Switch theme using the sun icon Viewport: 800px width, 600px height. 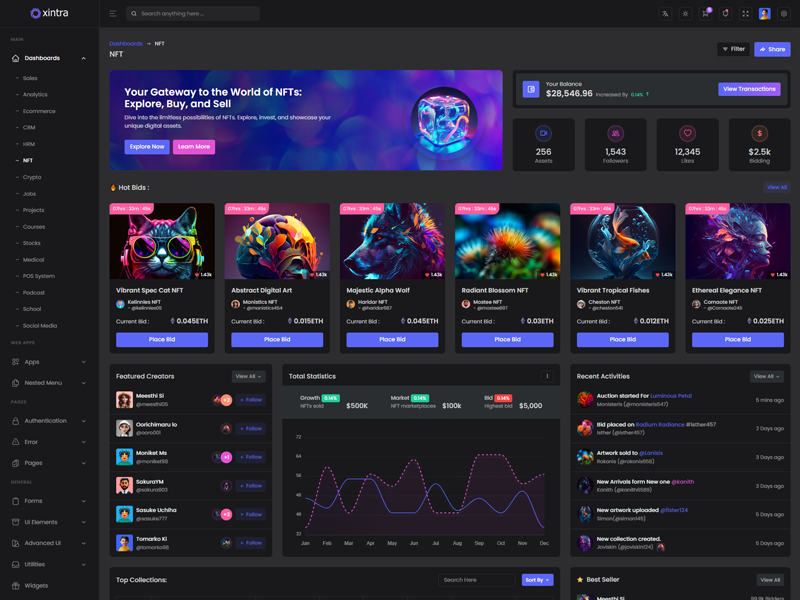click(x=685, y=14)
